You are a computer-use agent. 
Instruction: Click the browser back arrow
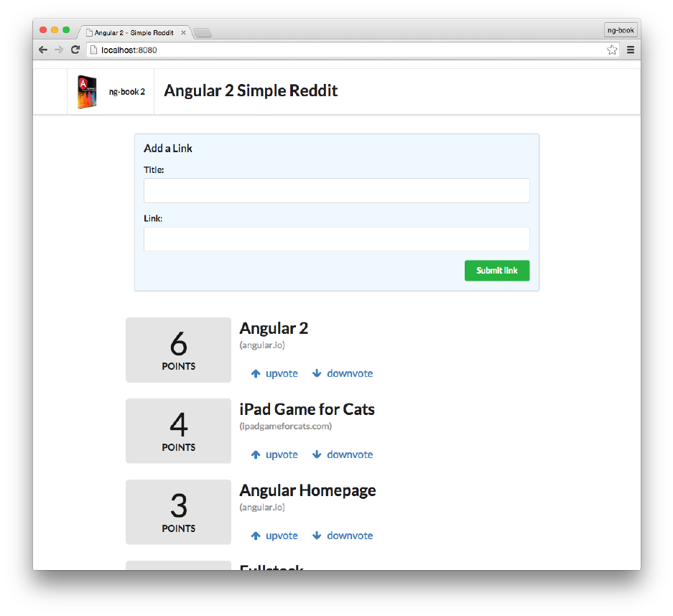[43, 50]
